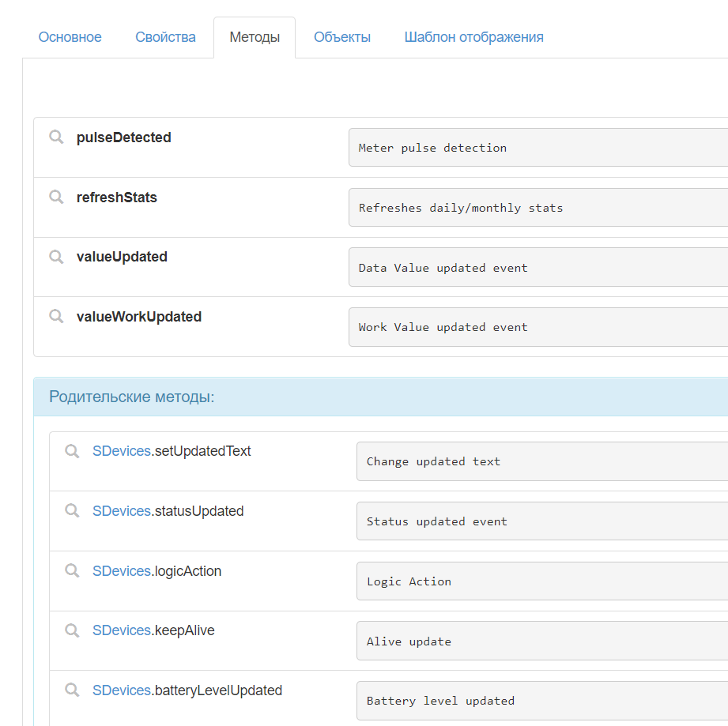Open the refreshStats method

pos(117,197)
